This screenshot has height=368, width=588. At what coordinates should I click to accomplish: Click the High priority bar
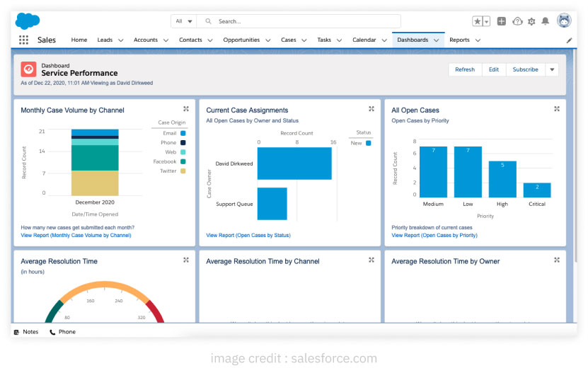502,179
